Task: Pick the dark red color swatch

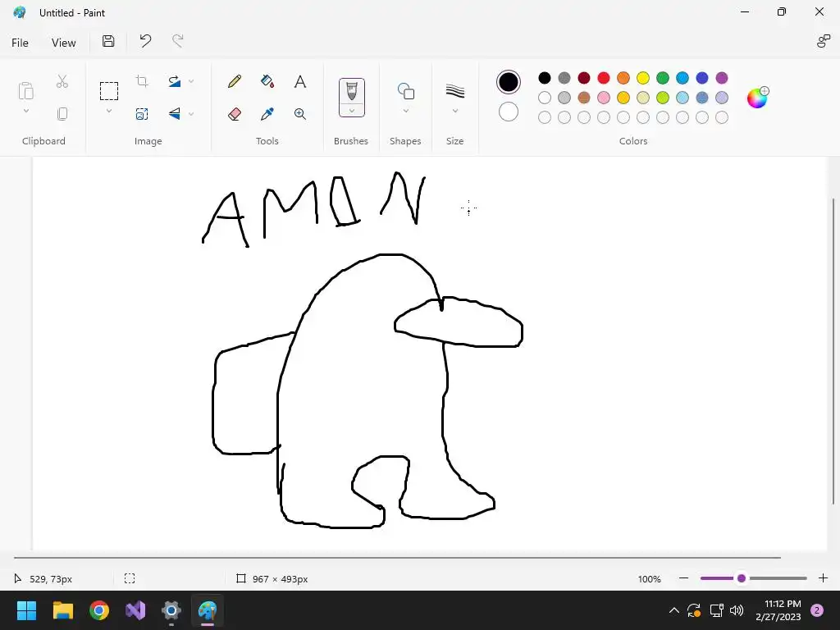Action: pyautogui.click(x=584, y=78)
